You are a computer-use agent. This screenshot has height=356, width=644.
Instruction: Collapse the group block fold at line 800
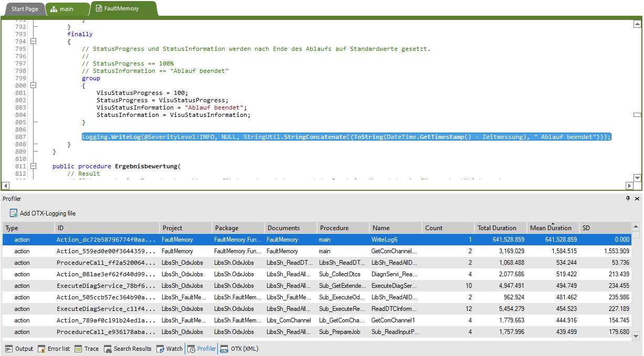pos(34,85)
